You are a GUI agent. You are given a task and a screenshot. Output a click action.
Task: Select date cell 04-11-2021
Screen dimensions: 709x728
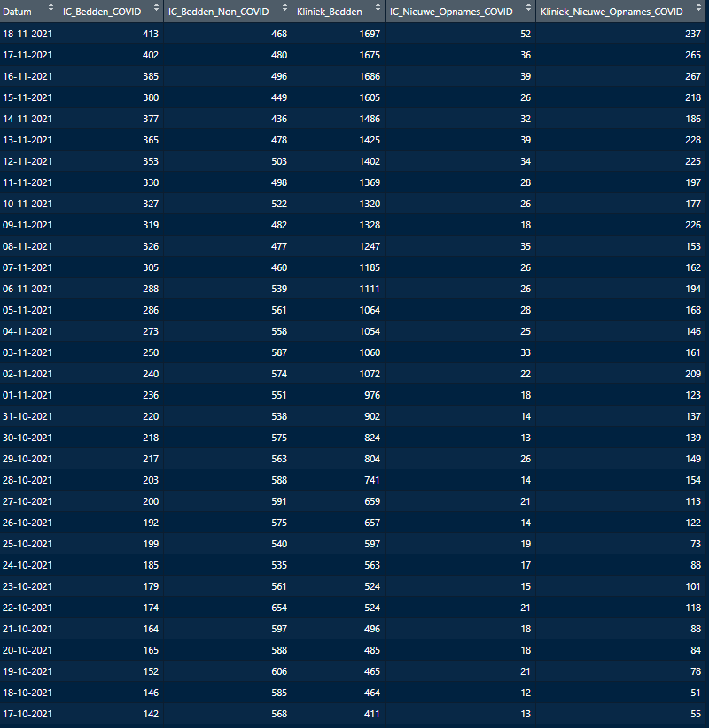click(27, 331)
